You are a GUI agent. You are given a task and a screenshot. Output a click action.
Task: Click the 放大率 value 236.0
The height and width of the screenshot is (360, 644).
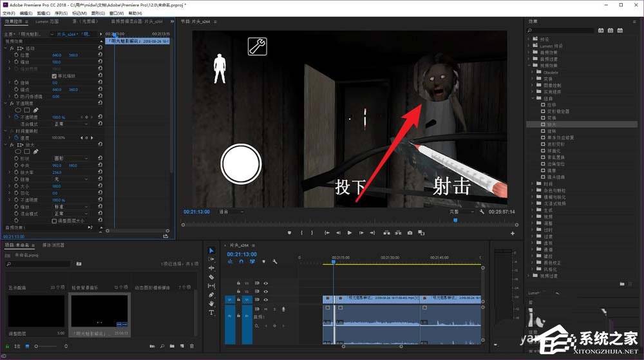click(57, 172)
